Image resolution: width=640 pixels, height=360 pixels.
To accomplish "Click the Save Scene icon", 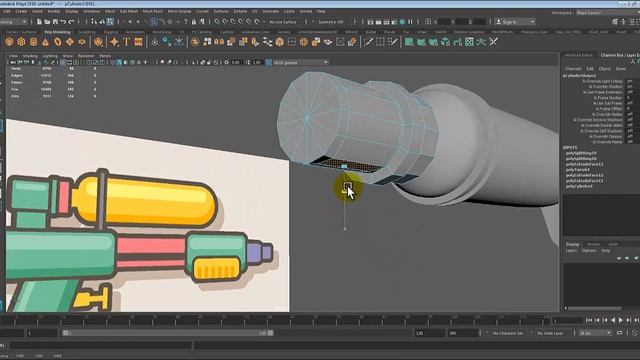I will (x=55, y=22).
